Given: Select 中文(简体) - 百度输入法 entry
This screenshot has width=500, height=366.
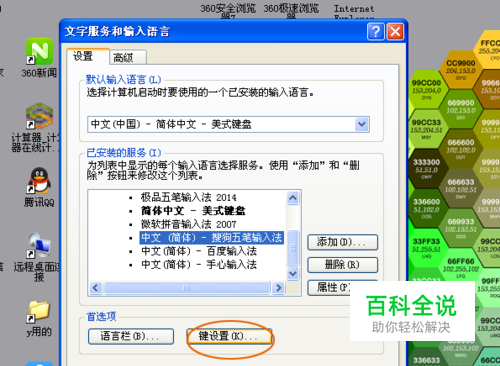Looking at the screenshot, I should tap(199, 251).
